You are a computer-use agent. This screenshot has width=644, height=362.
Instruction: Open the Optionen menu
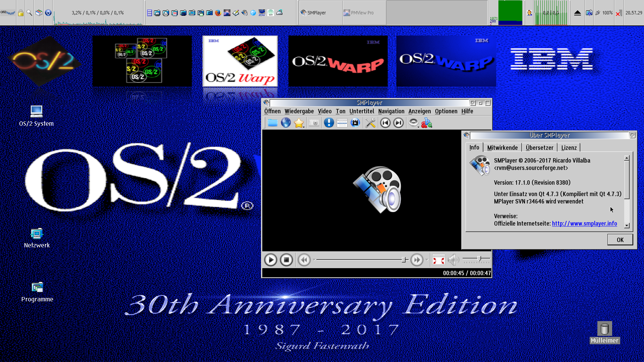point(446,111)
